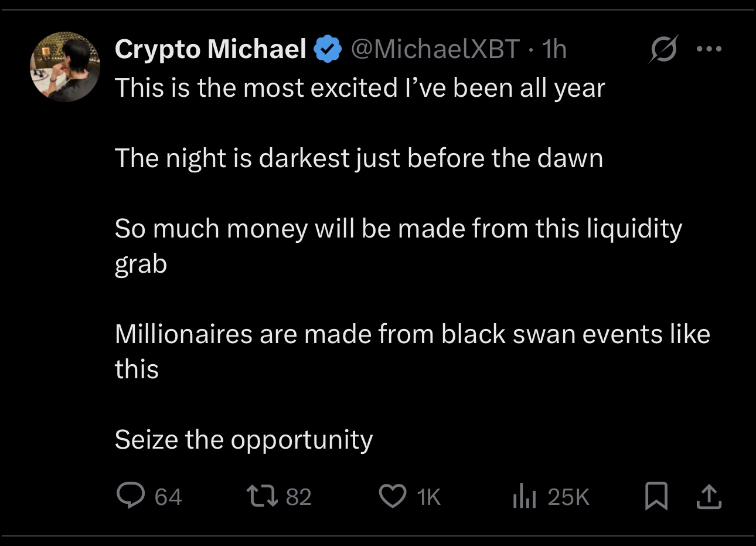Click the 1h timestamp link

554,49
